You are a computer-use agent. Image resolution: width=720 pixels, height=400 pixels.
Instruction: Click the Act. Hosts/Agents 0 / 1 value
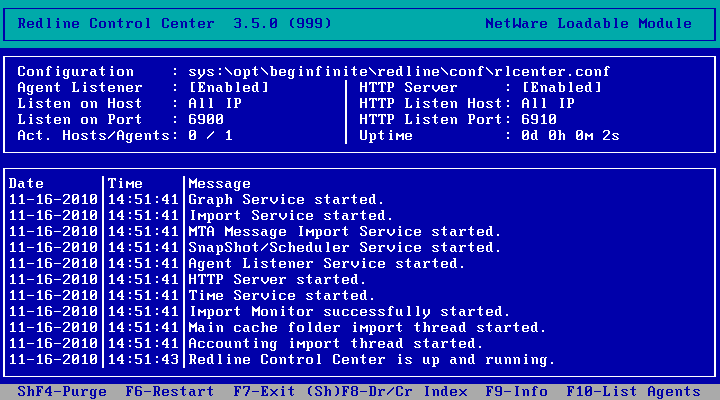pyautogui.click(x=210, y=136)
